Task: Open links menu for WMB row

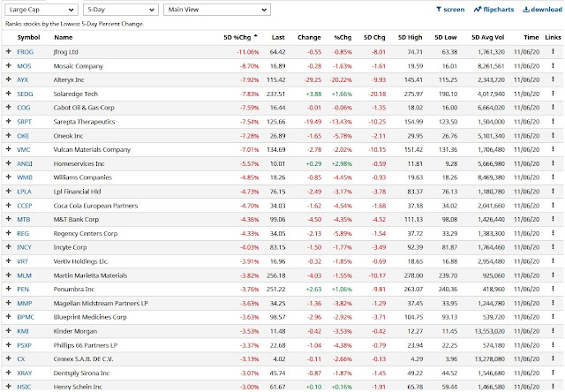Action: pos(553,177)
